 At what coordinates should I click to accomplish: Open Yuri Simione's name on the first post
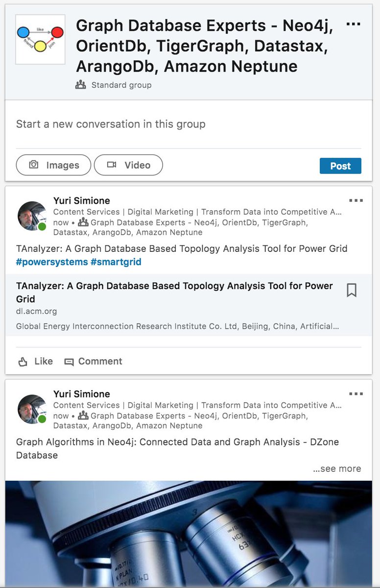[81, 200]
